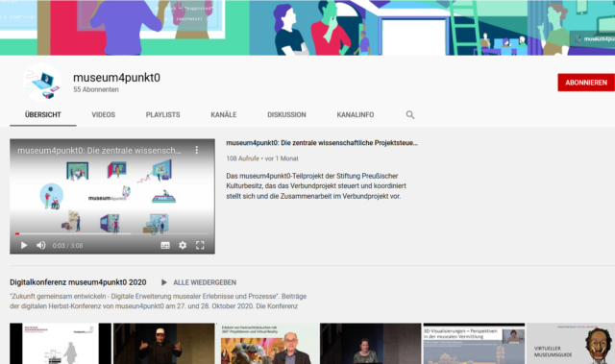Switch to the VIDEOS tab
Screen dimensions: 615x364
104,115
